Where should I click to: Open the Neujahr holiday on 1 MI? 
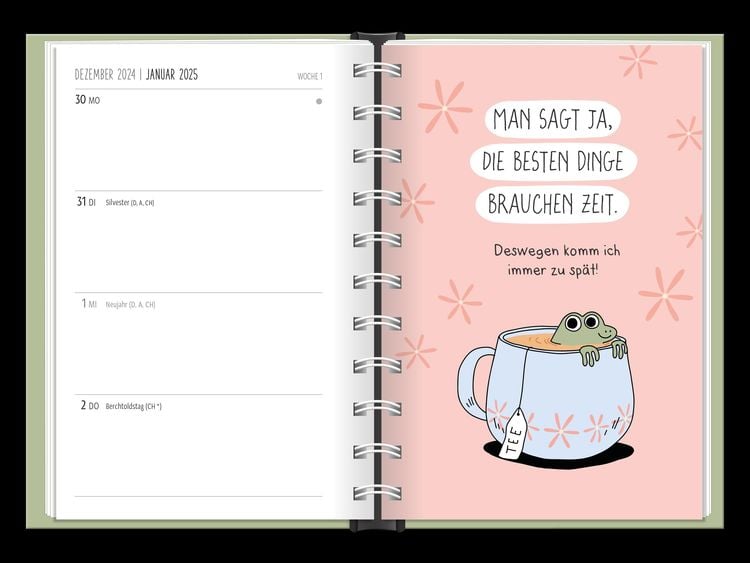click(130, 304)
